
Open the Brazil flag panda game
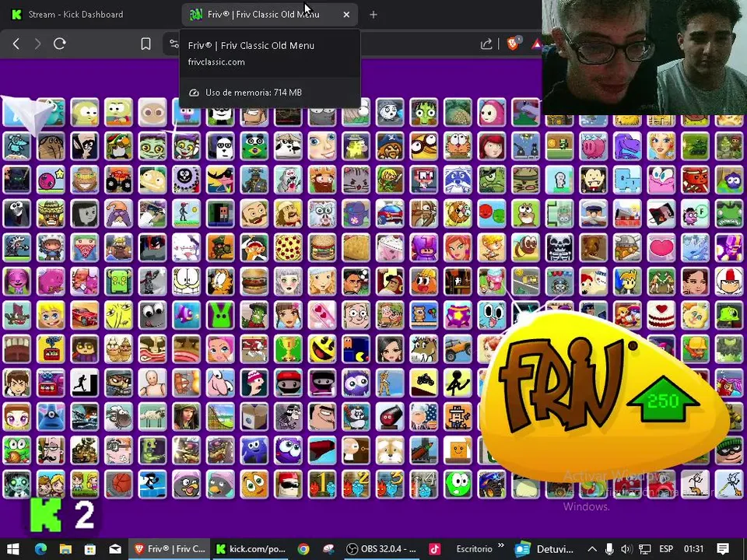coord(254,146)
